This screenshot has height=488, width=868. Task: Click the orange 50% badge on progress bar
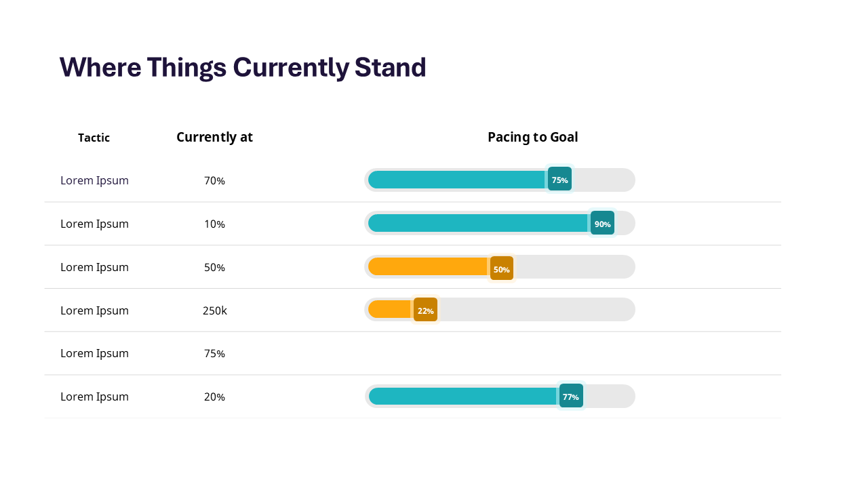(x=502, y=268)
